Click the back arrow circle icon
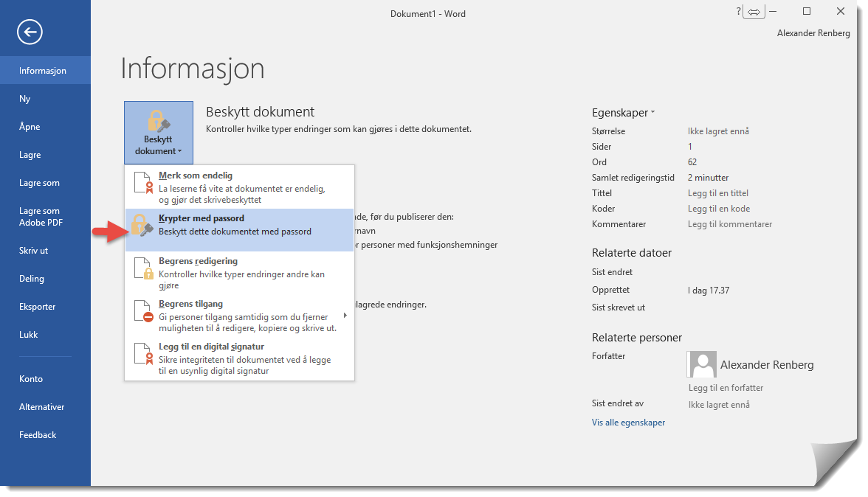Image resolution: width=868 pixels, height=497 pixels. coord(30,31)
